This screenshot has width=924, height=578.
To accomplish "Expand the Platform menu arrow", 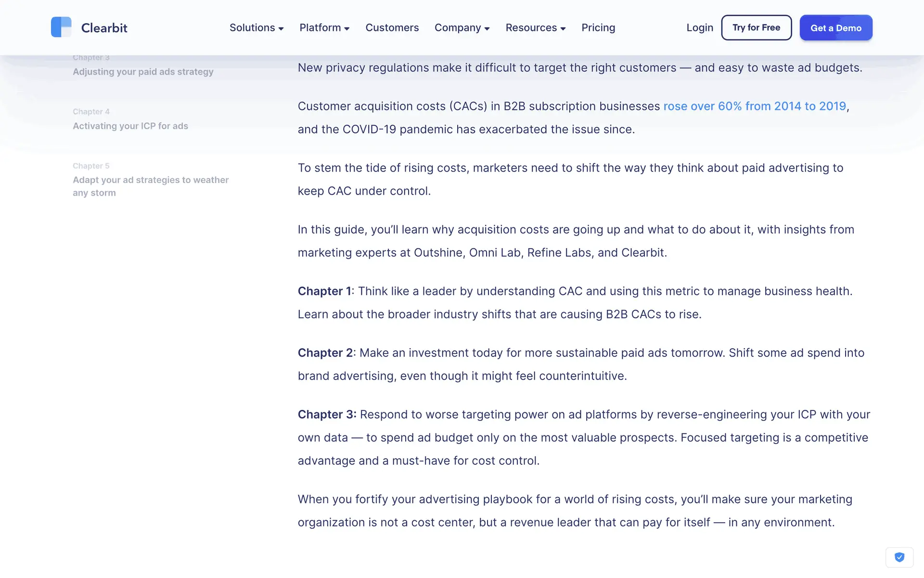I will click(x=346, y=28).
